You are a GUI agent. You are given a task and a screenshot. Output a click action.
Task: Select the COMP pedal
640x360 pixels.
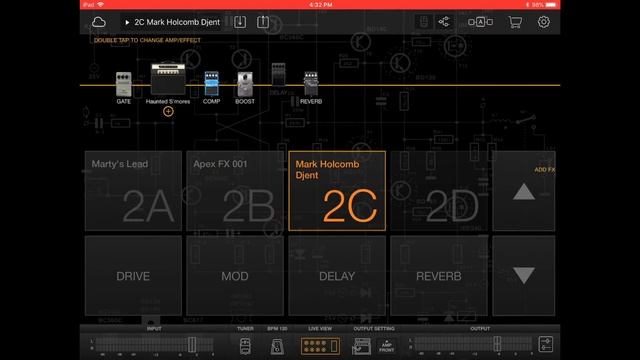tap(211, 84)
